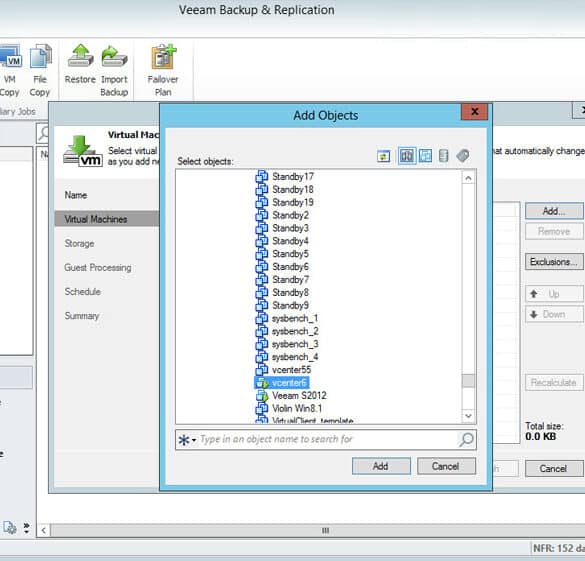Click the Recalculate button
Screen dimensions: 585x561
(554, 382)
